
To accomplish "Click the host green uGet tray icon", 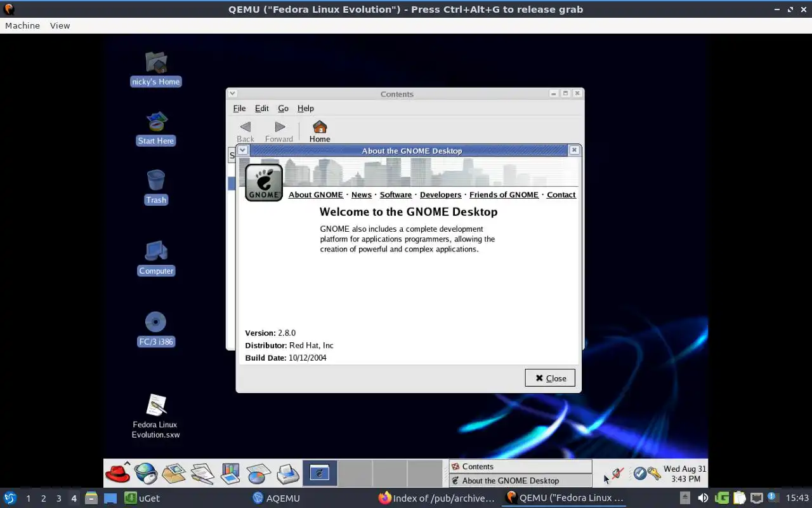I will (721, 498).
